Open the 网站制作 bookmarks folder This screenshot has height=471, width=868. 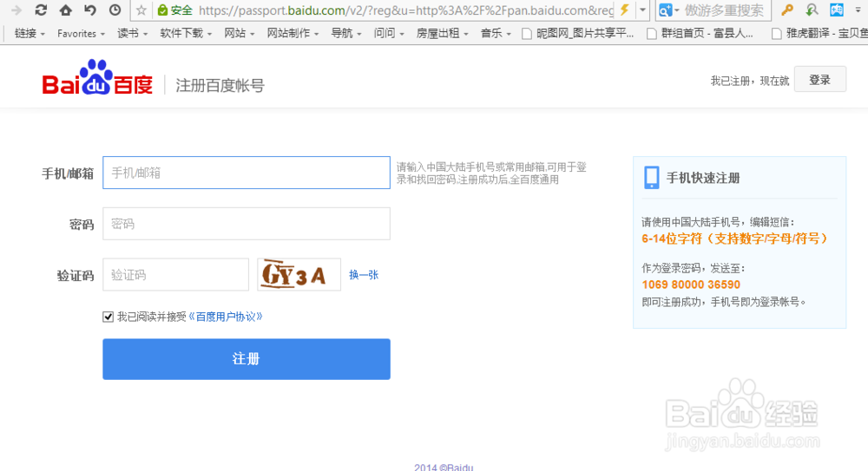[293, 33]
